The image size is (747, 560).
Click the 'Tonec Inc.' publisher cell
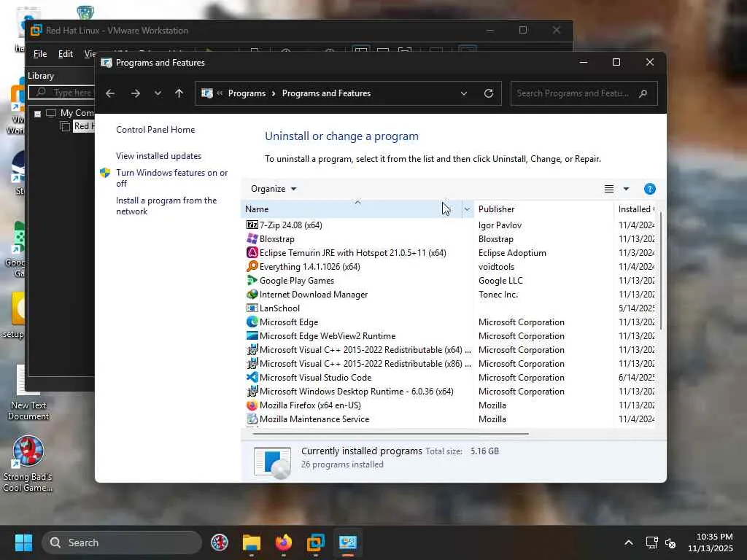click(x=498, y=295)
